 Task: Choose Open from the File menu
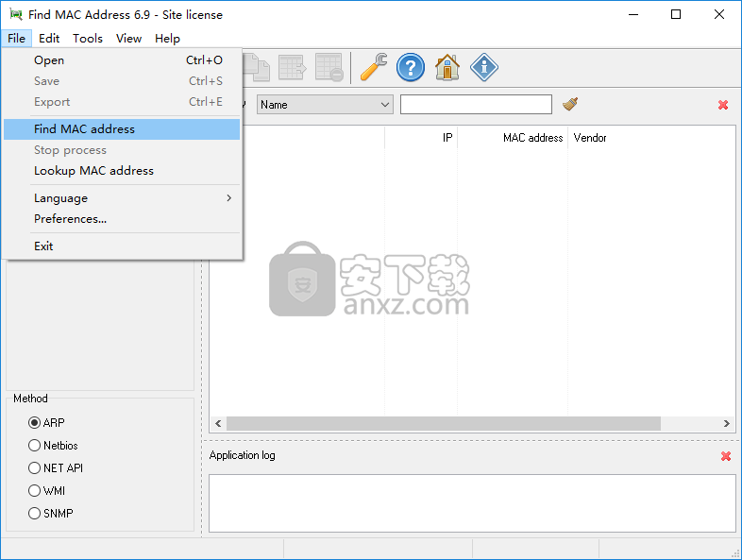click(x=122, y=60)
